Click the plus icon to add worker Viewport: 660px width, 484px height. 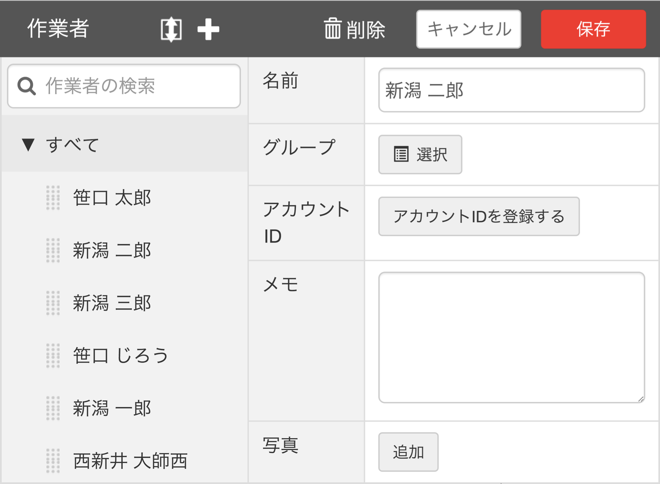[208, 30]
